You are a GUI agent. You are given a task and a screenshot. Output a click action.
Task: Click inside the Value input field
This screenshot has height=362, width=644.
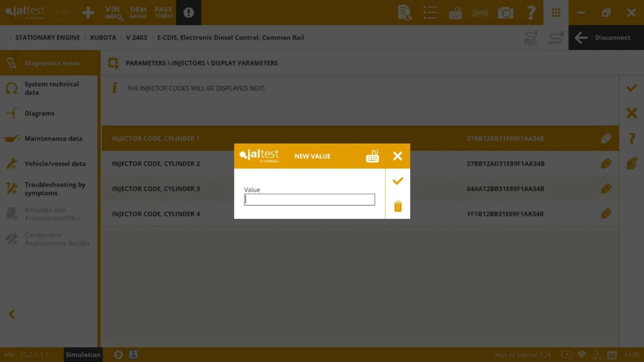coord(309,199)
